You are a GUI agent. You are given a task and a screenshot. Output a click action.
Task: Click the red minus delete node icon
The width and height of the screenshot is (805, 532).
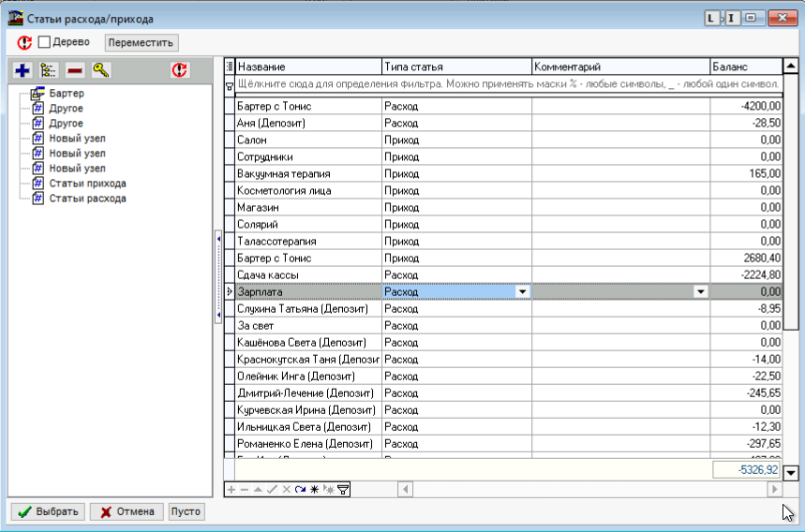coord(75,70)
